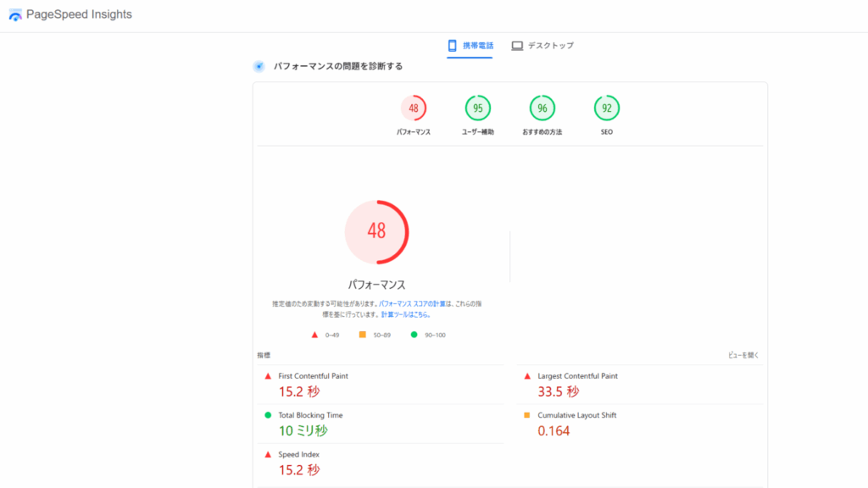The width and height of the screenshot is (868, 488).
Task: Click the large 48 performance gauge
Action: [x=376, y=232]
